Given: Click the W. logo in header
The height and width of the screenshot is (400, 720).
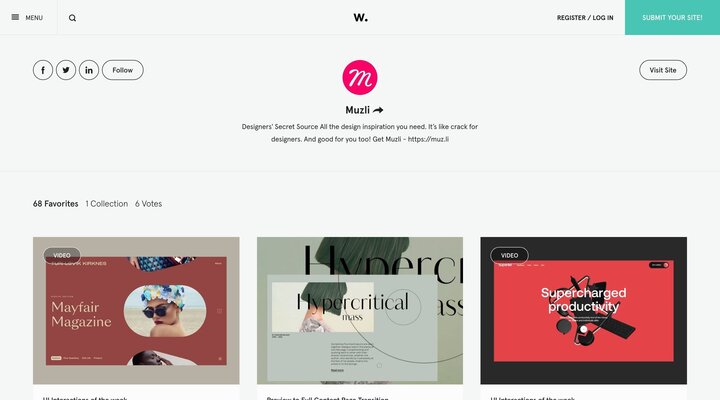Looking at the screenshot, I should click(x=360, y=17).
